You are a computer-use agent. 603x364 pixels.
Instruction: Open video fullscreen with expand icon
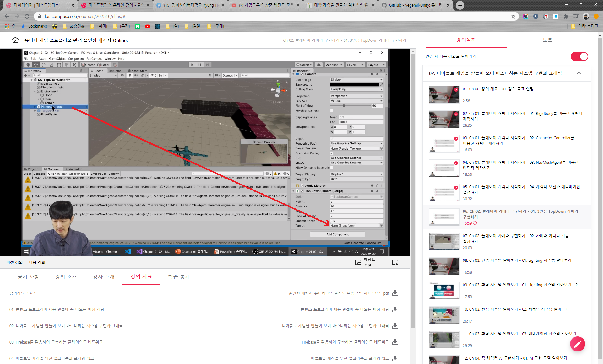(395, 262)
